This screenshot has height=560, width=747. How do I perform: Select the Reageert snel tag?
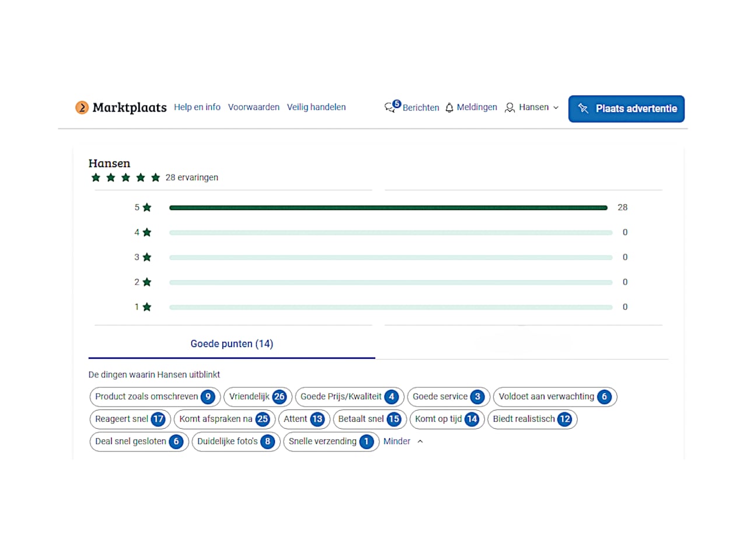(130, 419)
